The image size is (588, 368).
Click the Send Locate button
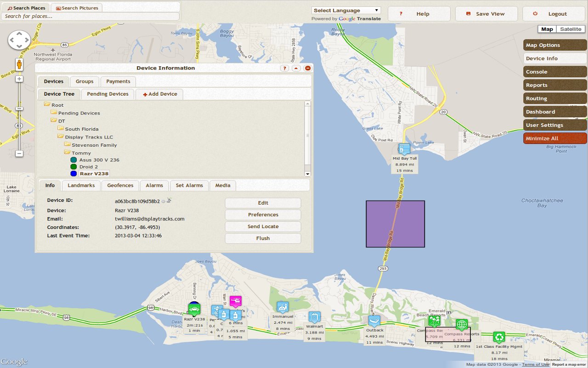click(263, 227)
